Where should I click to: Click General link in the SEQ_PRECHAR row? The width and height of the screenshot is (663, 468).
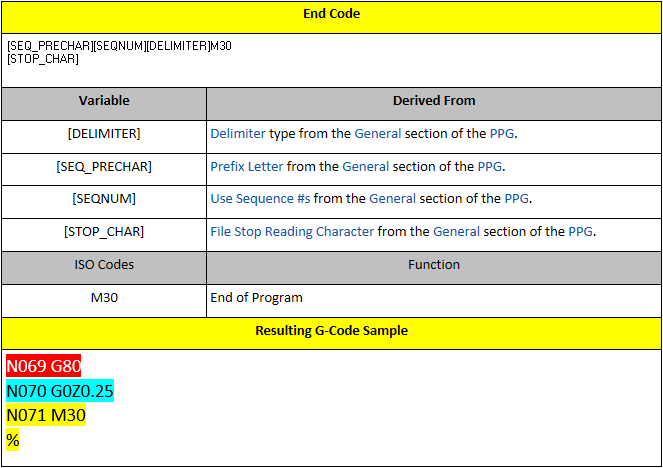point(365,166)
